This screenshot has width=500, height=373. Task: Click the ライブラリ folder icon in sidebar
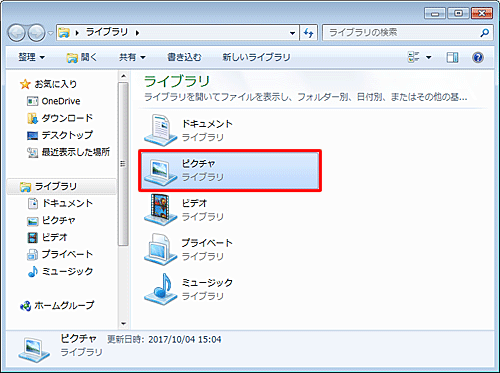point(25,187)
